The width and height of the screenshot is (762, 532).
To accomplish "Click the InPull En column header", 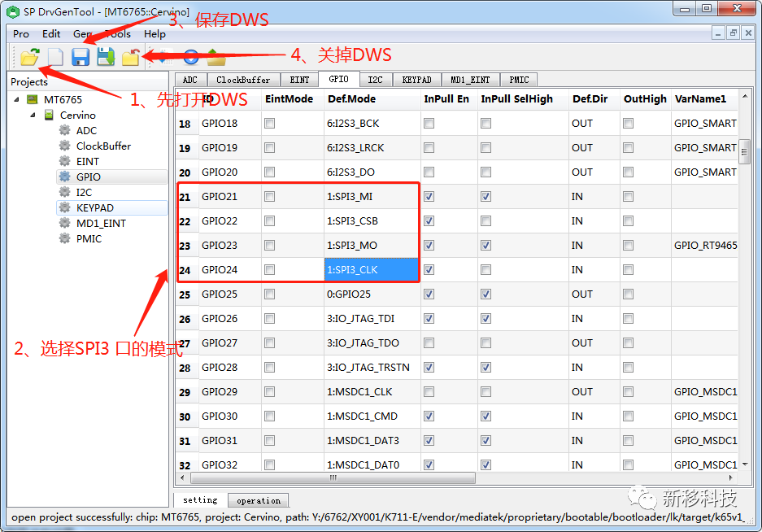I will [x=449, y=98].
